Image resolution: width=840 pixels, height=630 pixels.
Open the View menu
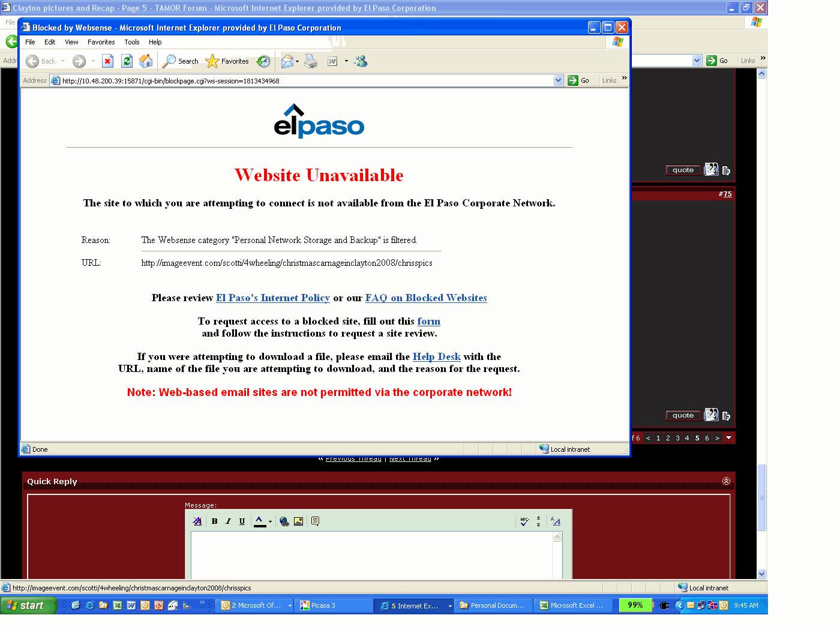coord(71,42)
